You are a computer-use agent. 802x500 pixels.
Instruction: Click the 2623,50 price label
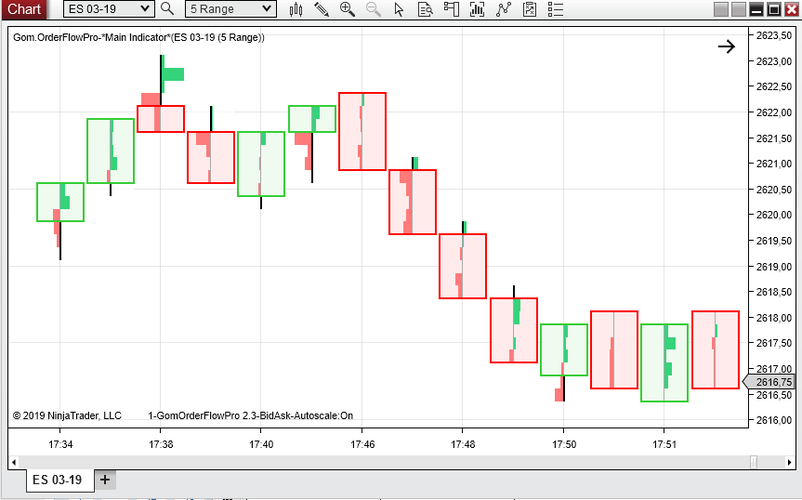[x=774, y=35]
